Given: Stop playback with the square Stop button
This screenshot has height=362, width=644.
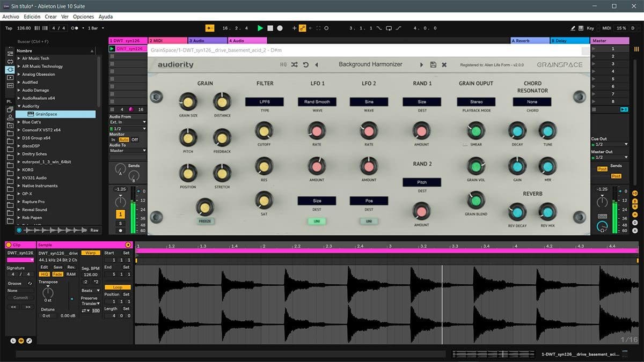Looking at the screenshot, I should tap(270, 28).
